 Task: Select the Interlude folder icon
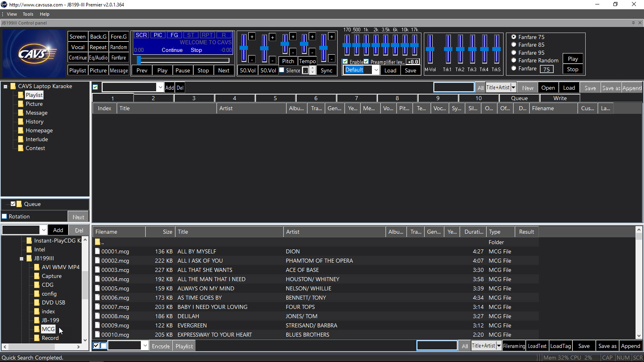(21, 139)
